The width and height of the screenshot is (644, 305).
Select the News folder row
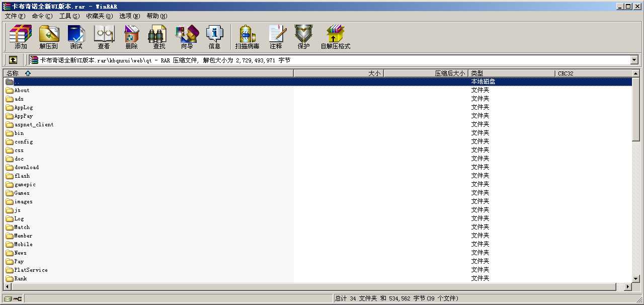click(318, 253)
